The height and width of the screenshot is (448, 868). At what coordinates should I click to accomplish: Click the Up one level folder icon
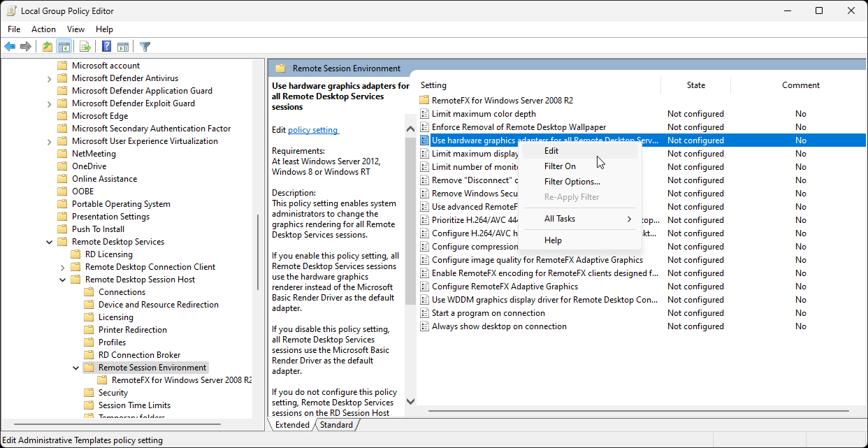pyautogui.click(x=47, y=46)
